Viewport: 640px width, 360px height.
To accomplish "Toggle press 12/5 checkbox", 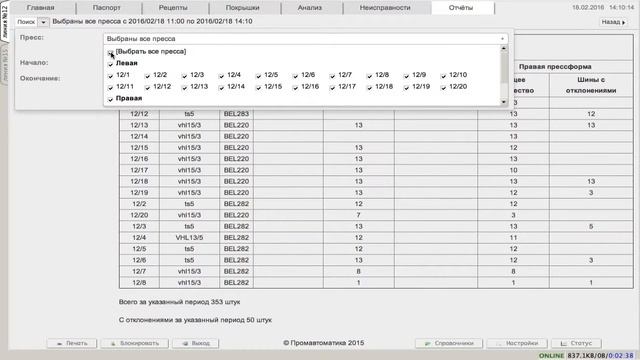I will 258,76.
